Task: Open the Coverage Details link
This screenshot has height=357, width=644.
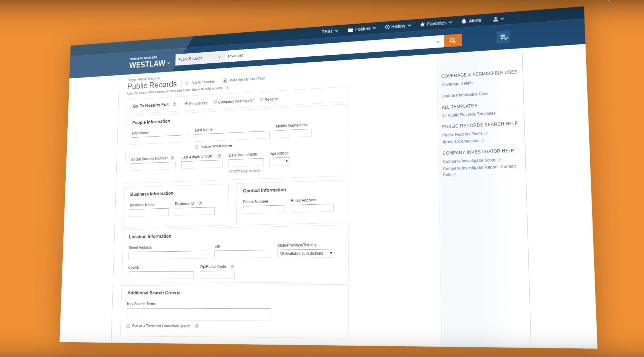Action: click(x=457, y=84)
